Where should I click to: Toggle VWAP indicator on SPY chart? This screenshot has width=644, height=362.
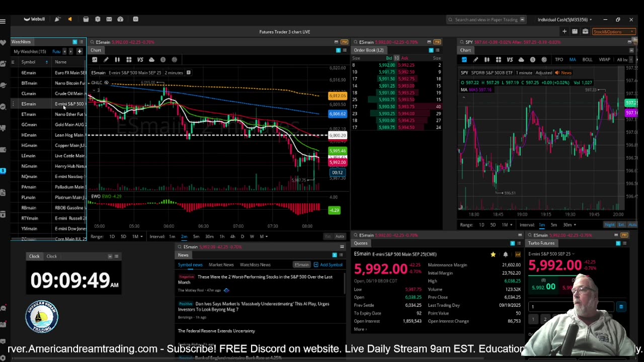[x=605, y=60]
